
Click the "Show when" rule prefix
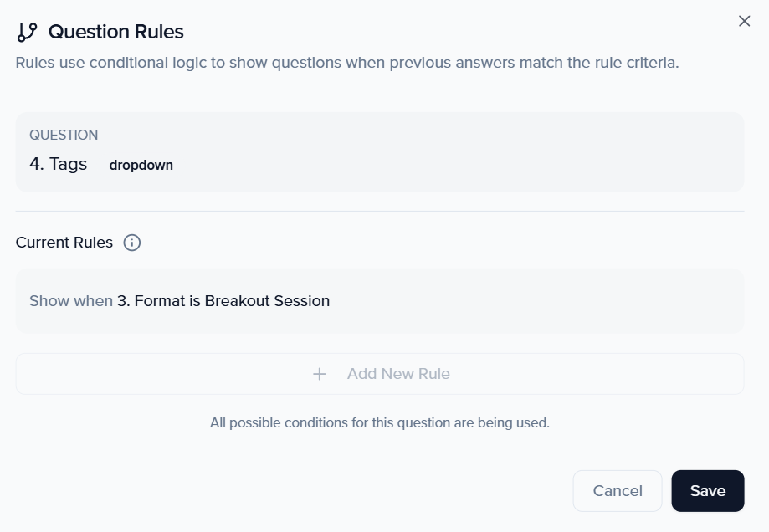click(x=70, y=300)
